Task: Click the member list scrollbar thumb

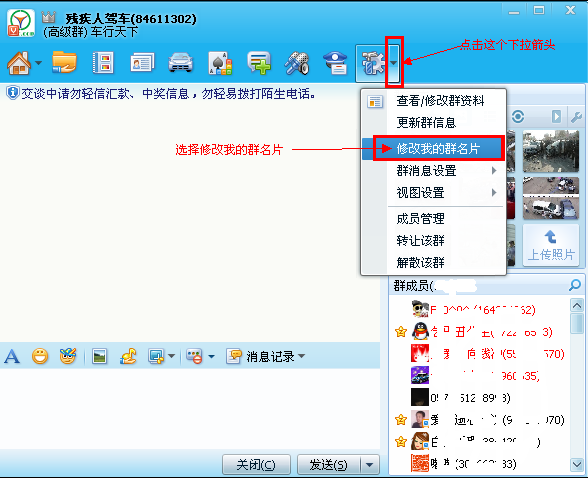Action: [x=576, y=324]
